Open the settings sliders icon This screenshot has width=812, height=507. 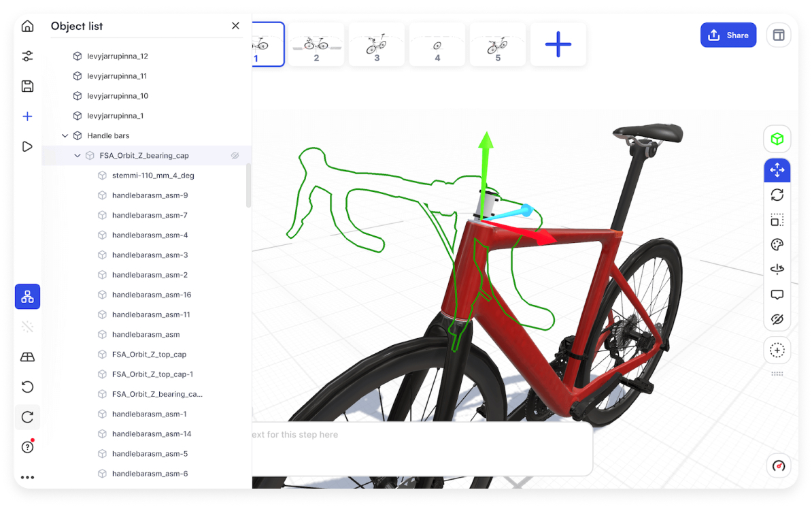point(27,56)
